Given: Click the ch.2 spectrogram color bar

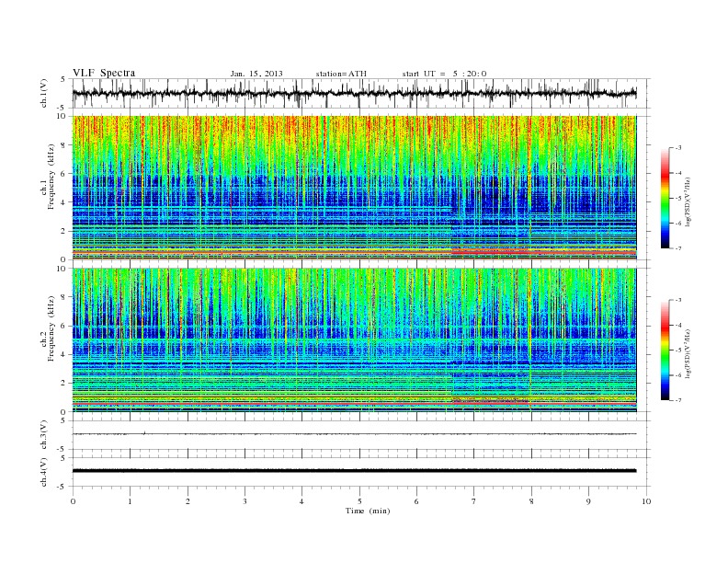Looking at the screenshot, I should coord(665,350).
